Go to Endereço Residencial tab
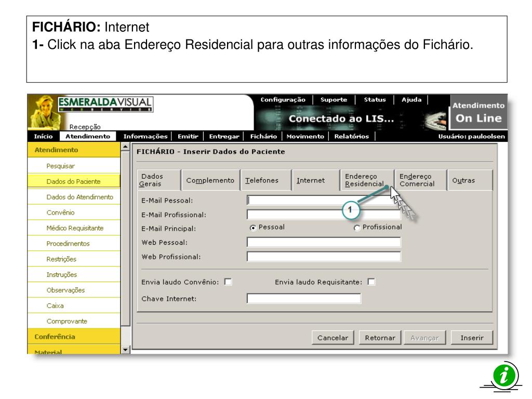532x399 pixels. pyautogui.click(x=367, y=180)
